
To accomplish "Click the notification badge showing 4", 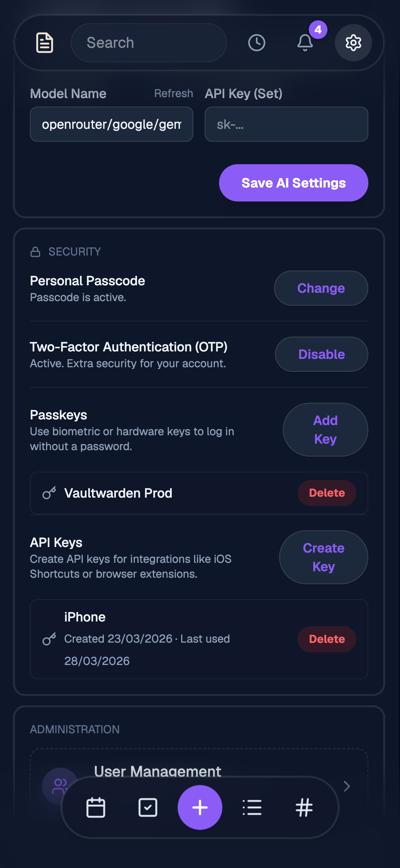I will point(318,30).
